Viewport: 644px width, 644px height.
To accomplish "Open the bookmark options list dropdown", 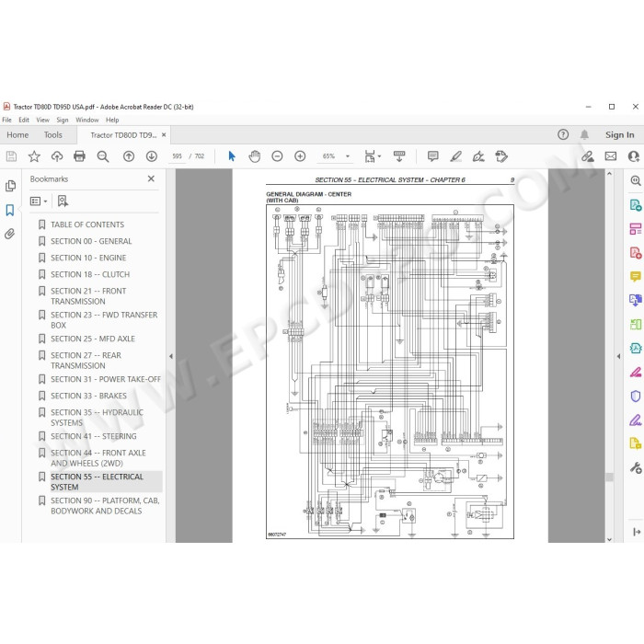I will pyautogui.click(x=39, y=201).
